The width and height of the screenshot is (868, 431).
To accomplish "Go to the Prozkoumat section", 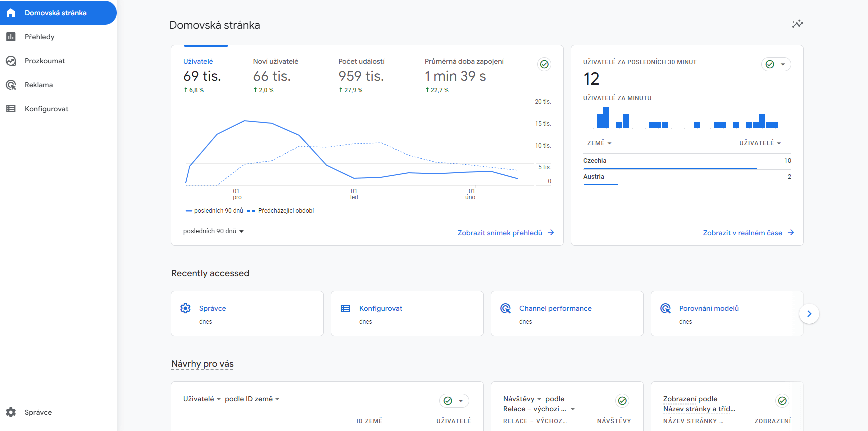I will click(58, 61).
